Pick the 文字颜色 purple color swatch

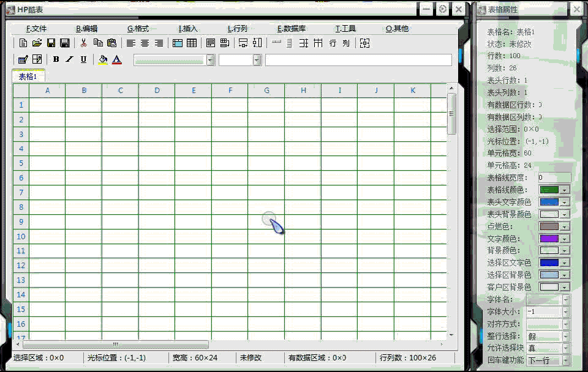(549, 239)
